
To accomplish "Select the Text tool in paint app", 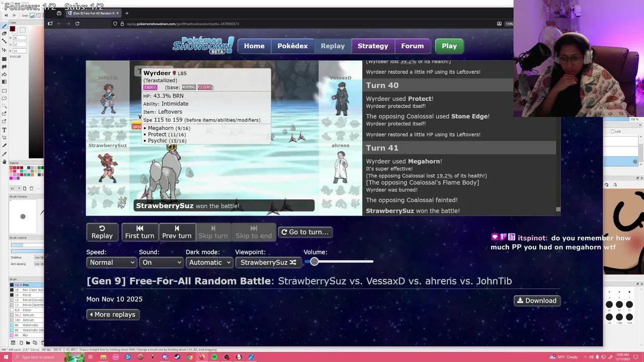I will click(4, 130).
